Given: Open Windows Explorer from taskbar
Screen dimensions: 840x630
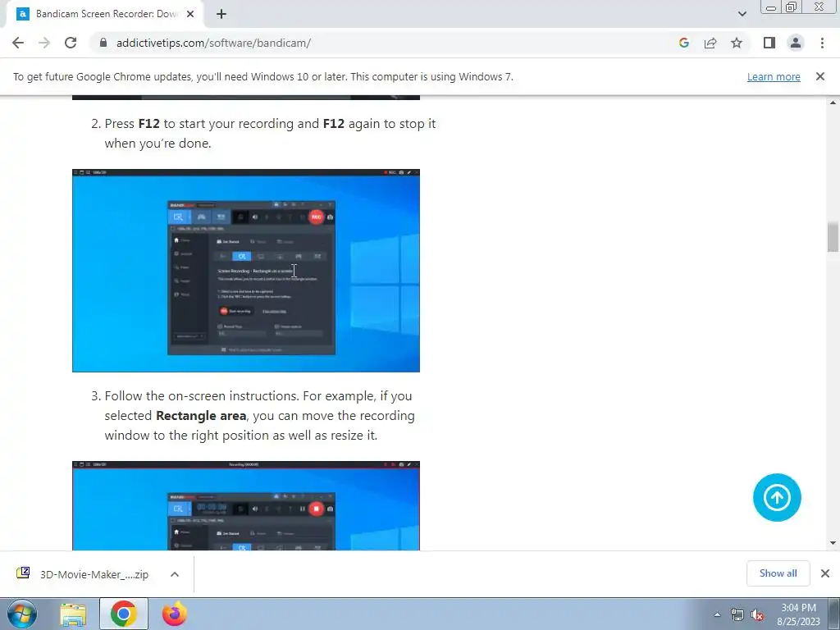Looking at the screenshot, I should pyautogui.click(x=73, y=614).
